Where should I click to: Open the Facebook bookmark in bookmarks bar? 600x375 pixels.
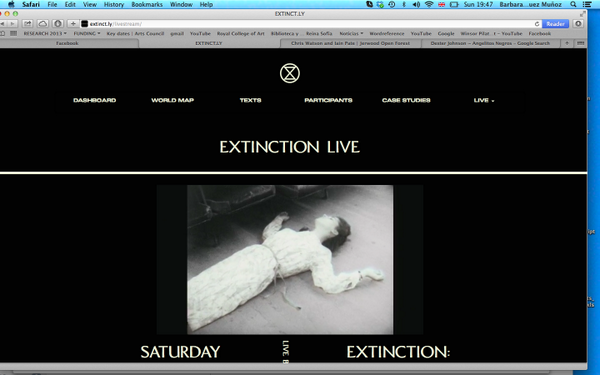(x=540, y=34)
